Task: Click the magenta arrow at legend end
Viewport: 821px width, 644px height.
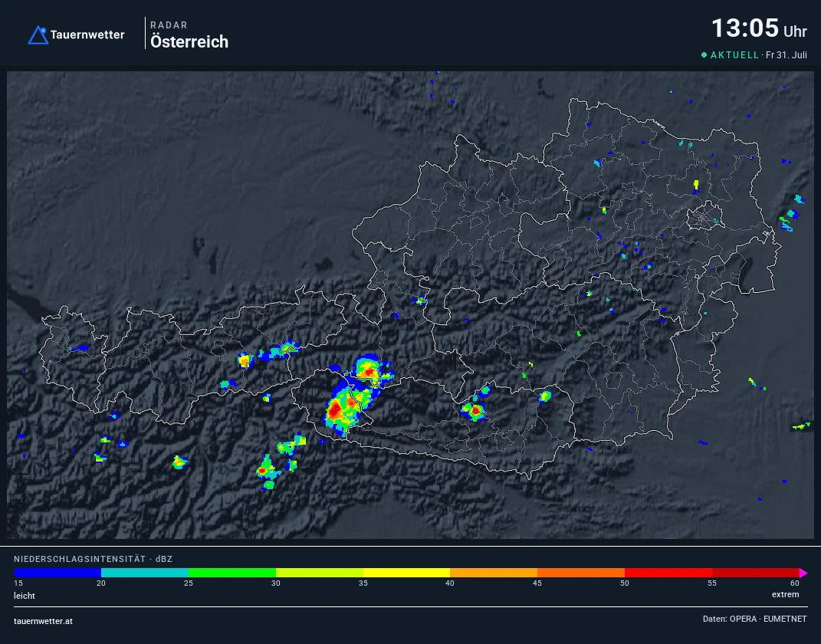Action: 803,573
